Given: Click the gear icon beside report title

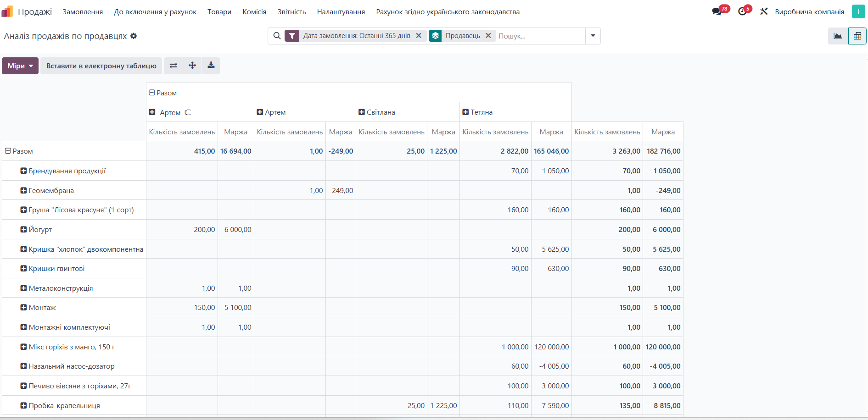Looking at the screenshot, I should (134, 36).
